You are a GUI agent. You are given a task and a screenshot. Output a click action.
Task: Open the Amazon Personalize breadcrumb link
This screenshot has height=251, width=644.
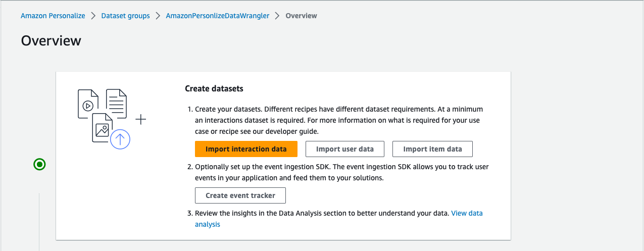[53, 16]
